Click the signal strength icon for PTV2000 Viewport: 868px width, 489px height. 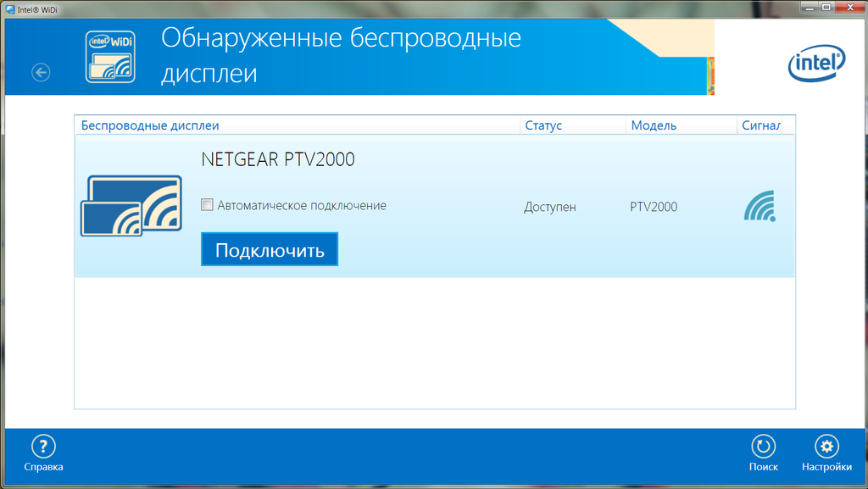(x=759, y=206)
